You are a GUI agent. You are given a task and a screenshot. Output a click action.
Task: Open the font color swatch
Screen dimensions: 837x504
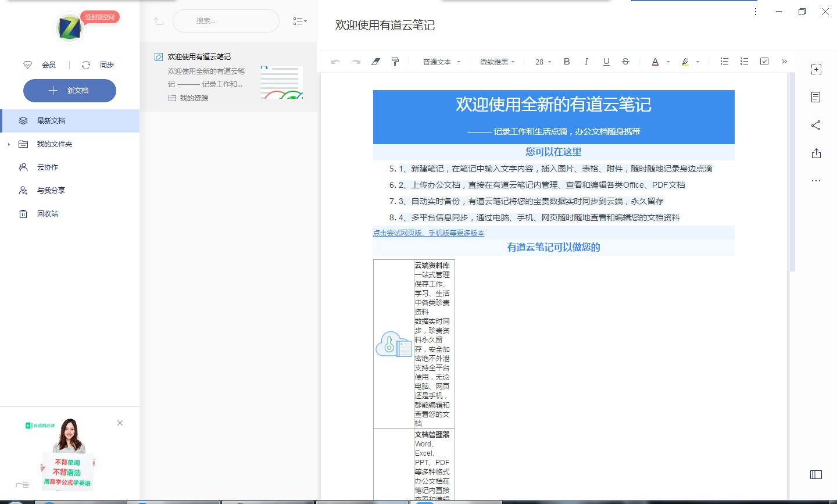(x=656, y=61)
